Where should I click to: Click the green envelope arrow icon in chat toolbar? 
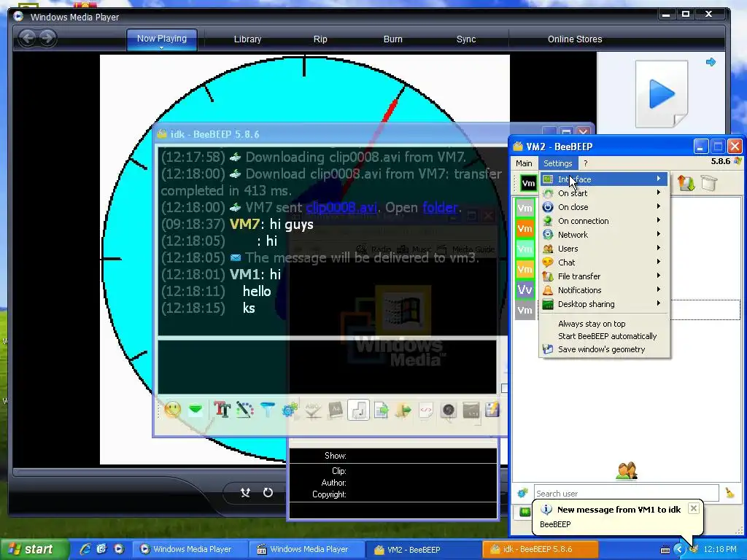point(196,410)
